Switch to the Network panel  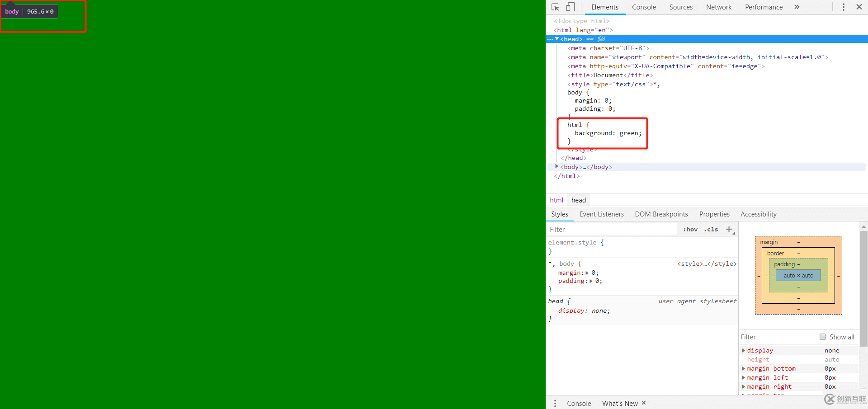[718, 7]
